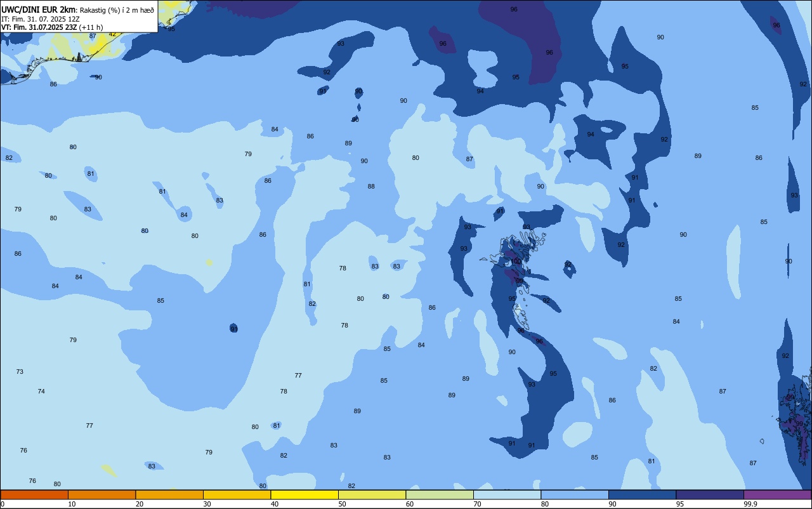The image size is (812, 509).
Task: Click the '0' label under the legend
Action: click(x=3, y=504)
